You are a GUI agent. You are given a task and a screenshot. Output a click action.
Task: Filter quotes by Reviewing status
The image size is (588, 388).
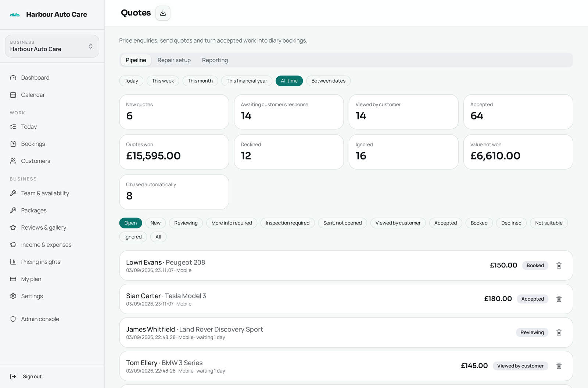186,223
